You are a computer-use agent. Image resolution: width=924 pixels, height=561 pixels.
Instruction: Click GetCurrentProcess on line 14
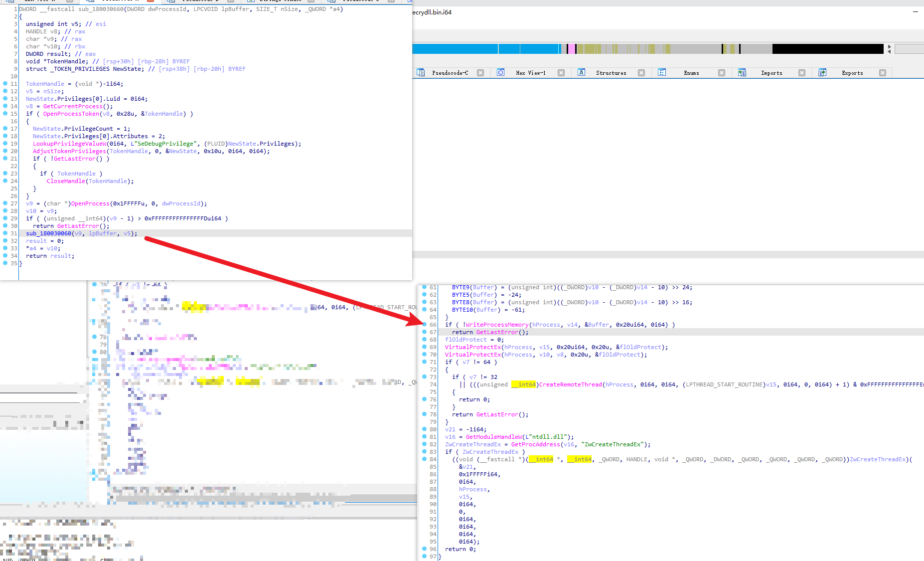[x=73, y=106]
